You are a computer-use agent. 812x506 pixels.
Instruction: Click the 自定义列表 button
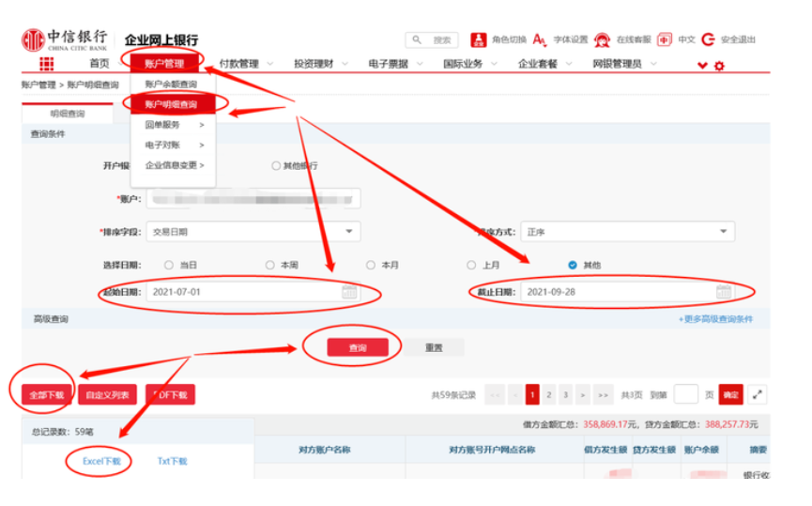click(107, 394)
